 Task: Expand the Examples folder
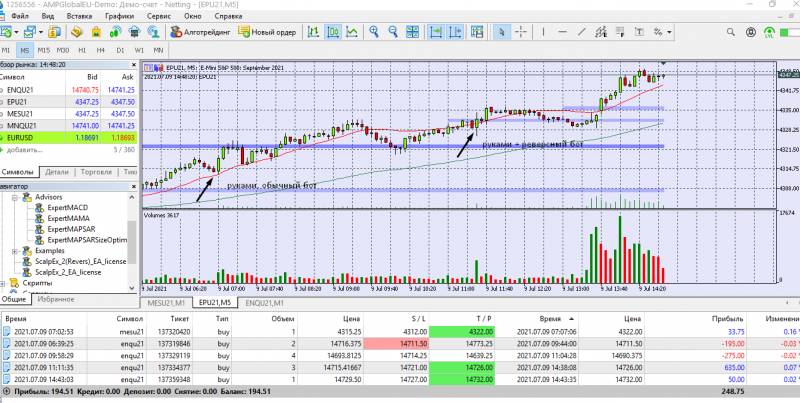point(15,250)
